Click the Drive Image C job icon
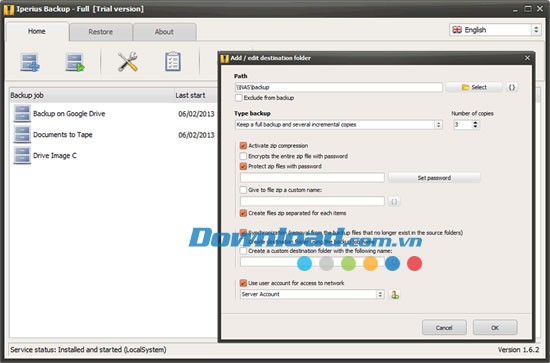 (22, 155)
